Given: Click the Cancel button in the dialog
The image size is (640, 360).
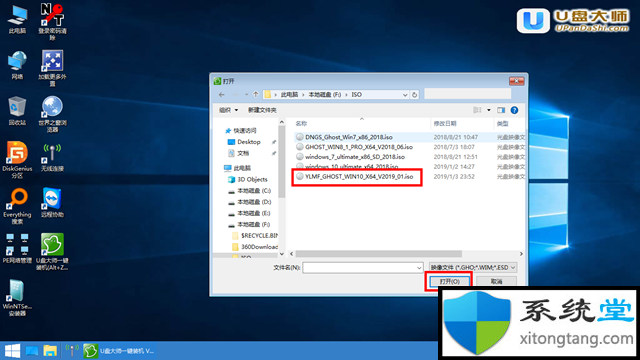Looking at the screenshot, I should (x=496, y=281).
